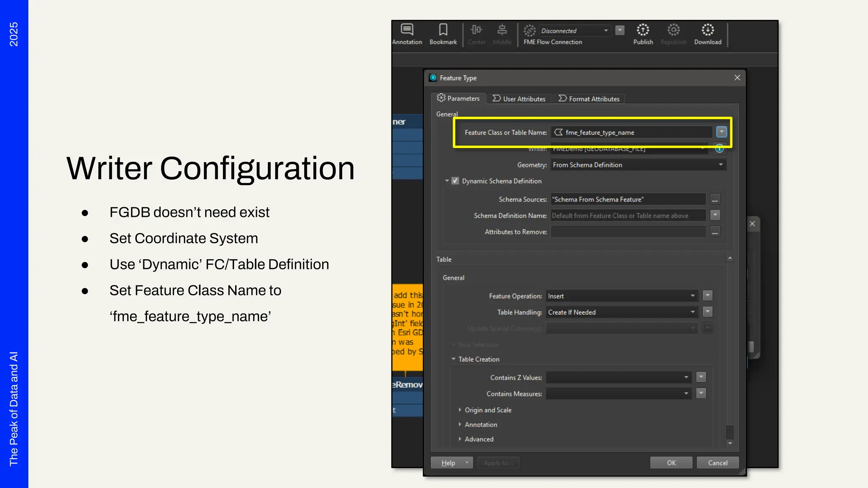
Task: Open the Geometry dropdown
Action: [638, 165]
